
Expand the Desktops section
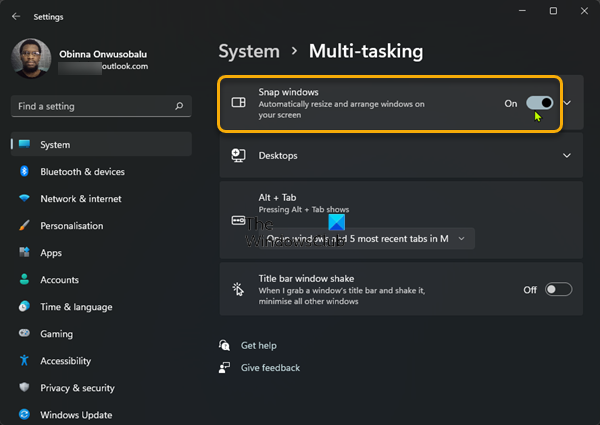[568, 156]
